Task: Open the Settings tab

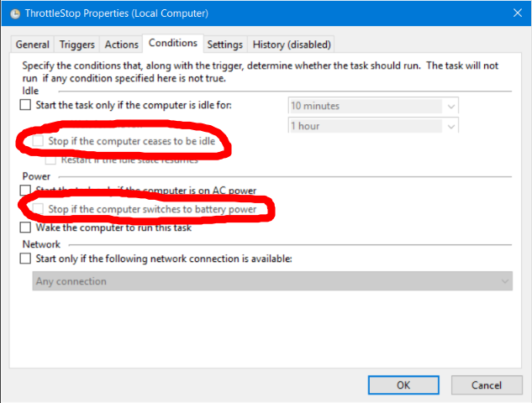Action: point(224,44)
